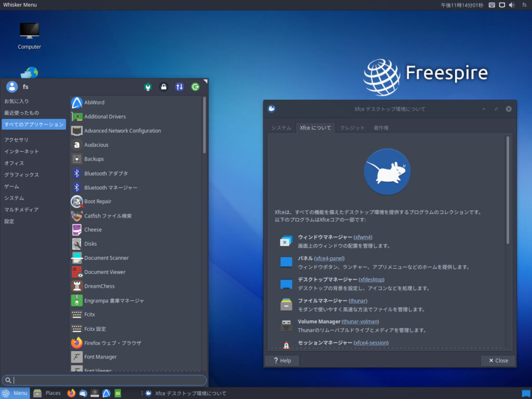The width and height of the screenshot is (532, 399).
Task: Click the Help button in the About dialog
Action: [x=282, y=360]
